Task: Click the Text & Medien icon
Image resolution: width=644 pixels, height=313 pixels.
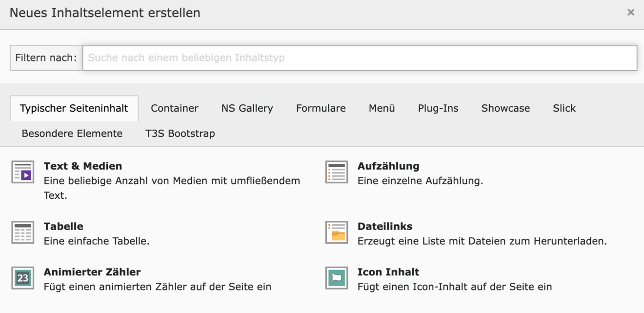Action: click(x=22, y=172)
